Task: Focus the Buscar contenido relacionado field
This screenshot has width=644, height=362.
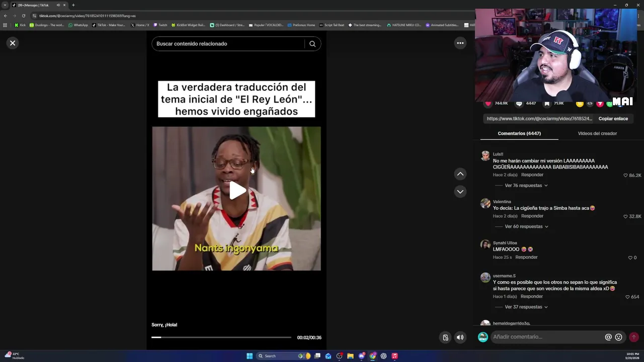Action: click(229, 44)
